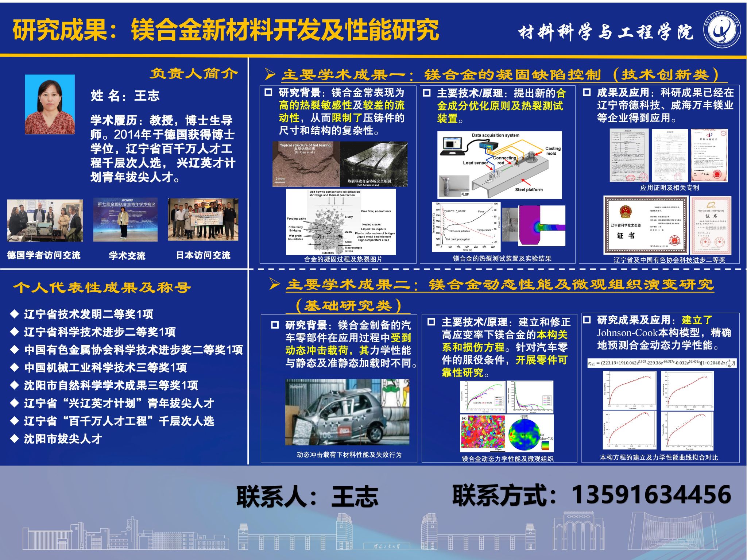Click the diamond bullet before 辽宁省“百千万人才工程”千层次人选

click(15, 421)
